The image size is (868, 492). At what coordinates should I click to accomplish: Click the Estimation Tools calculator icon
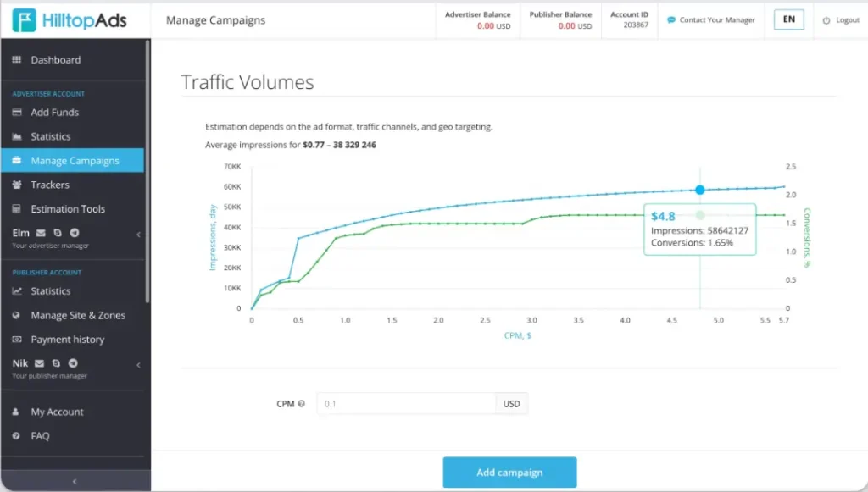coord(17,209)
